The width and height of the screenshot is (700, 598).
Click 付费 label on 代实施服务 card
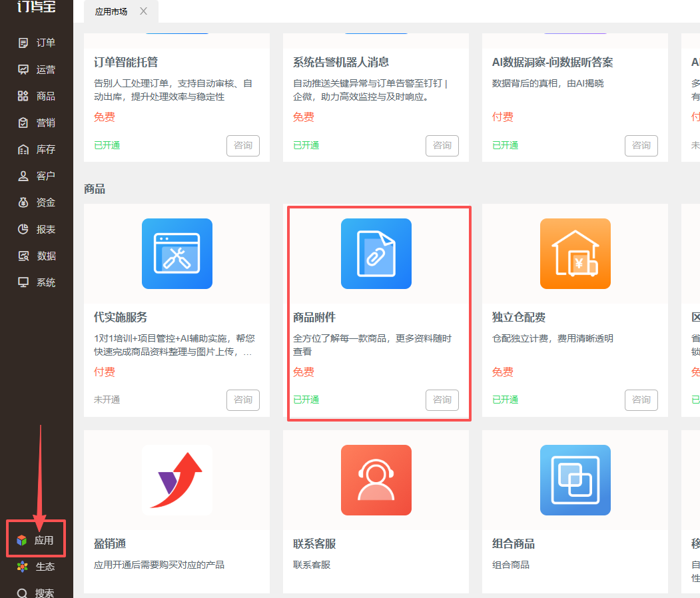coord(105,372)
